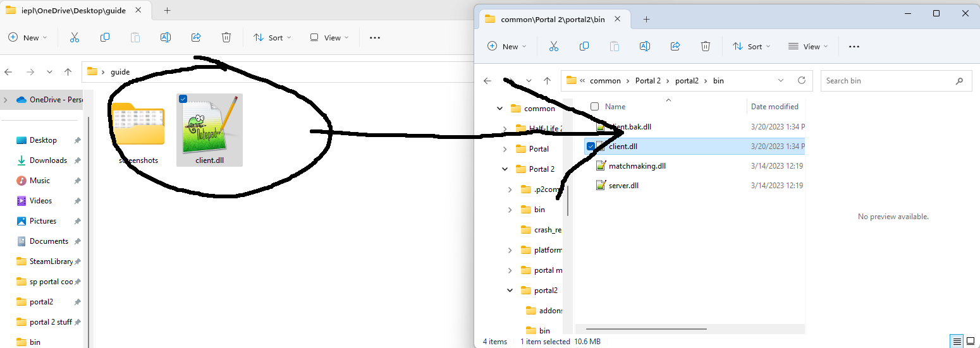Click search magnifier icon in Search bin box
980x348 pixels.
coord(960,81)
